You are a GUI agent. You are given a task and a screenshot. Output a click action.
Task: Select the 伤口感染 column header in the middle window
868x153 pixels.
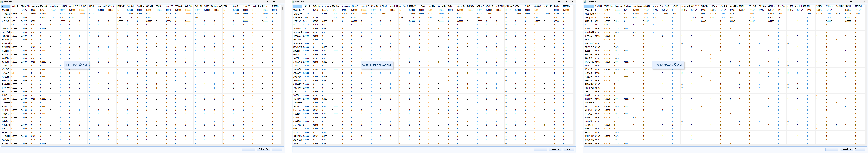point(384,6)
